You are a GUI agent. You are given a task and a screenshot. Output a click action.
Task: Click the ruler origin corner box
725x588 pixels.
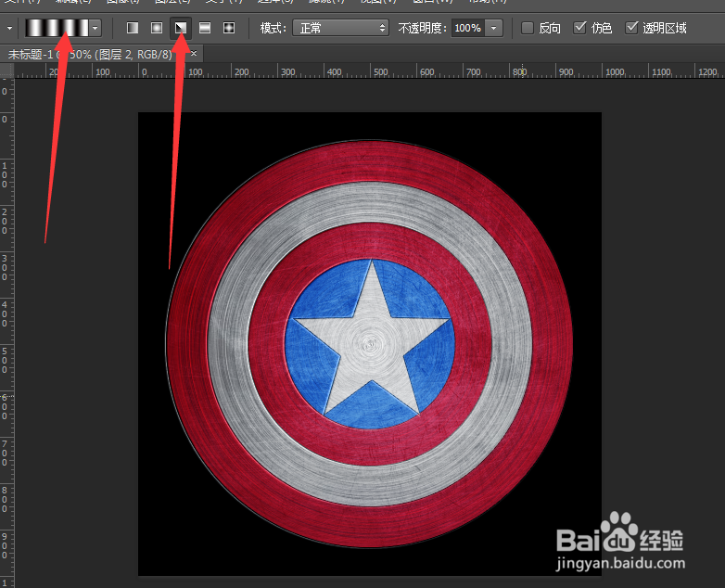click(6, 70)
